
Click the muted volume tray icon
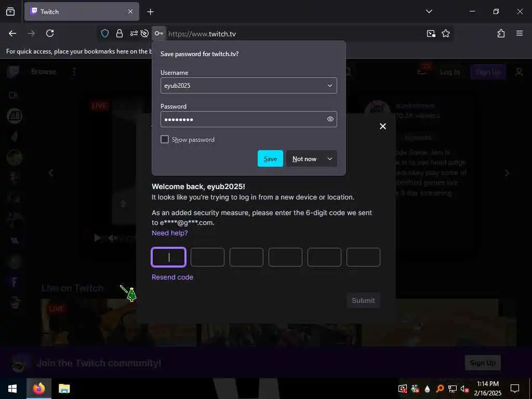[464, 389]
